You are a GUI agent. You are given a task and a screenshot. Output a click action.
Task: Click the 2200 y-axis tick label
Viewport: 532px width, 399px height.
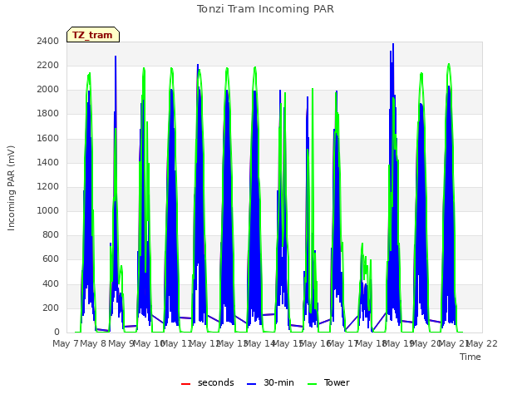pyautogui.click(x=48, y=66)
